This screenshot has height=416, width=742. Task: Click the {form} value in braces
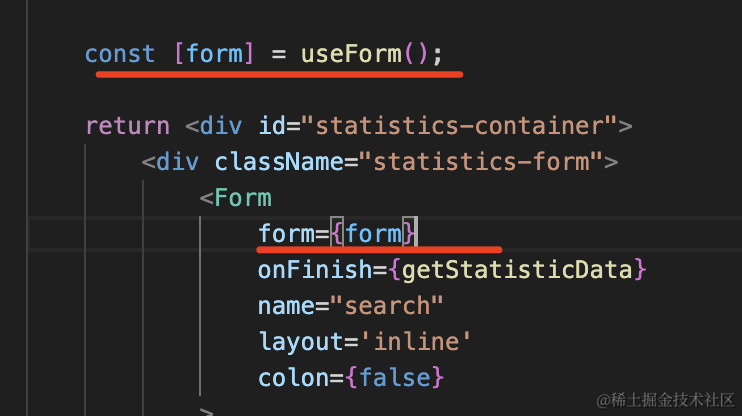coord(374,234)
